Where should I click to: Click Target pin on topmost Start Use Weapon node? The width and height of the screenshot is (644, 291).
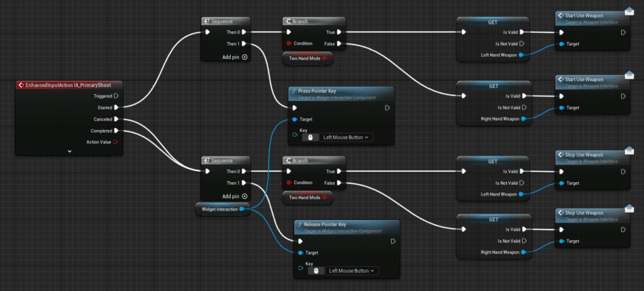point(561,44)
